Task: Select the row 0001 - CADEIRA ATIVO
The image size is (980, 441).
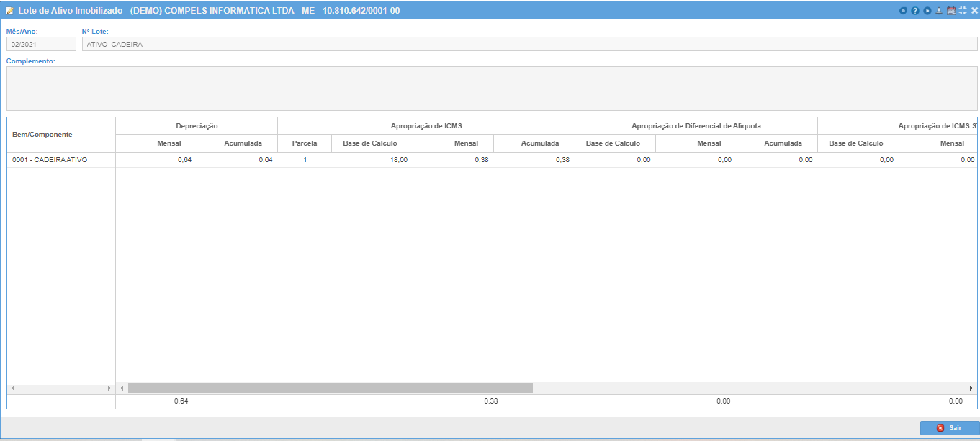Action: (x=492, y=160)
